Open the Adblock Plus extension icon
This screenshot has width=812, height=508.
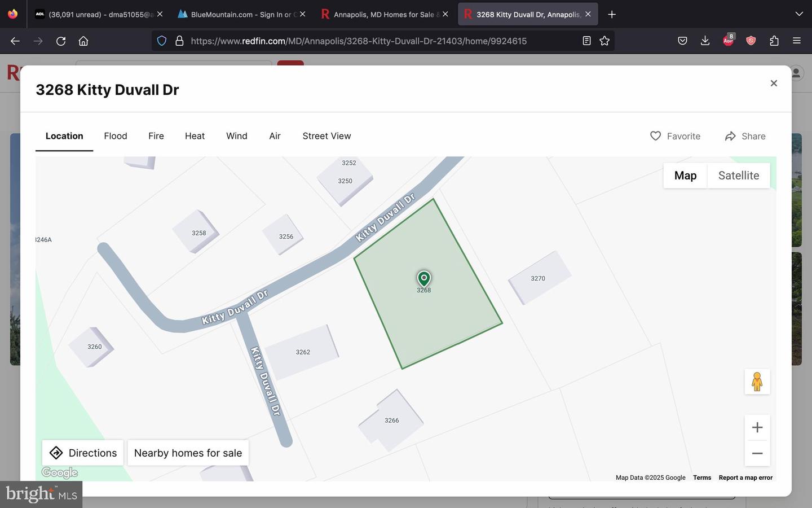coord(728,41)
